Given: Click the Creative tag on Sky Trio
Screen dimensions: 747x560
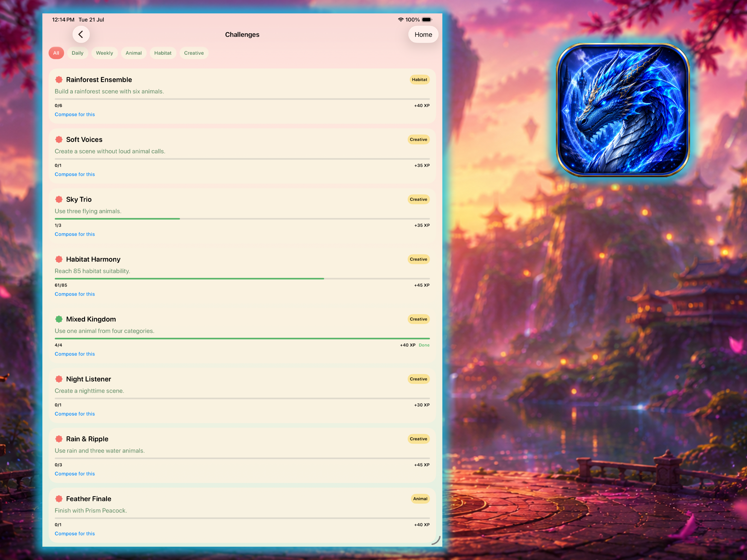Looking at the screenshot, I should click(418, 199).
